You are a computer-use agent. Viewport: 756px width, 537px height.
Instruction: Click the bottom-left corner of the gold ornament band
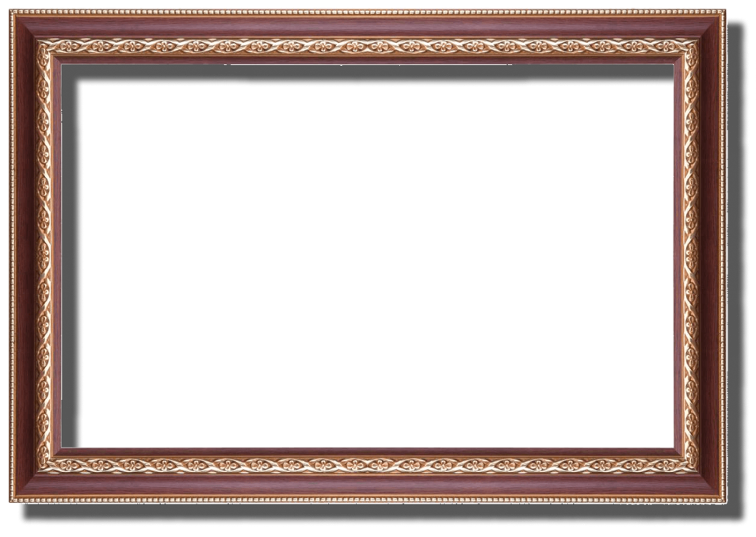pyautogui.click(x=44, y=465)
